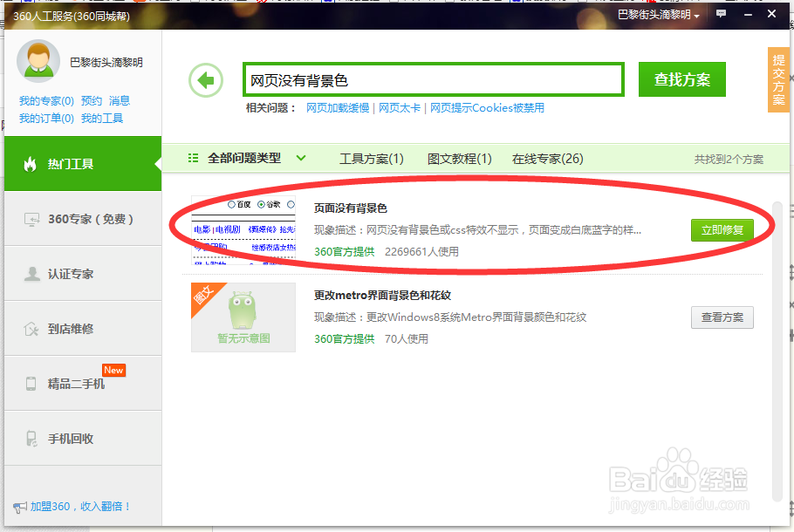Click 360官方提供 under 页面没有背景色

(345, 252)
